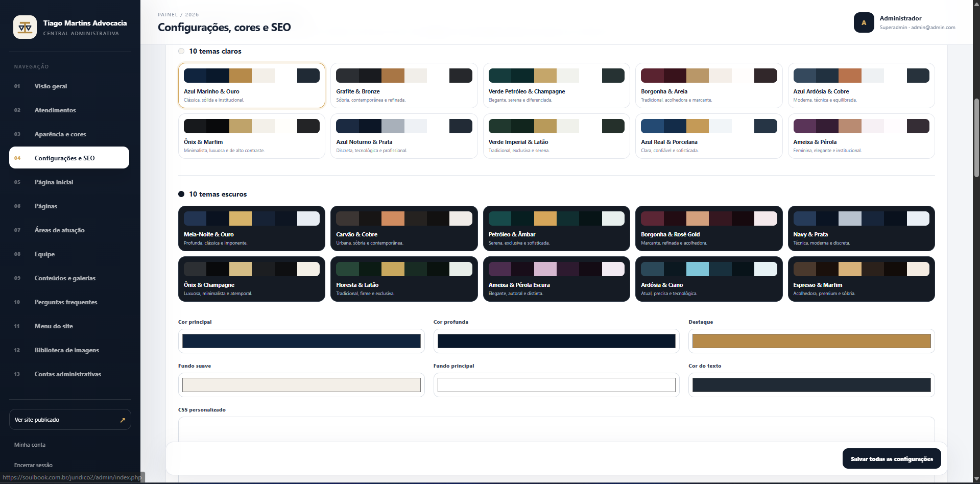Viewport: 980px width, 484px height.
Task: Click the 10 temas claros heading
Action: tap(215, 51)
